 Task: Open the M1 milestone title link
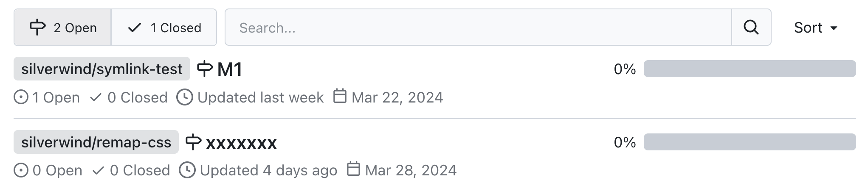pyautogui.click(x=230, y=69)
